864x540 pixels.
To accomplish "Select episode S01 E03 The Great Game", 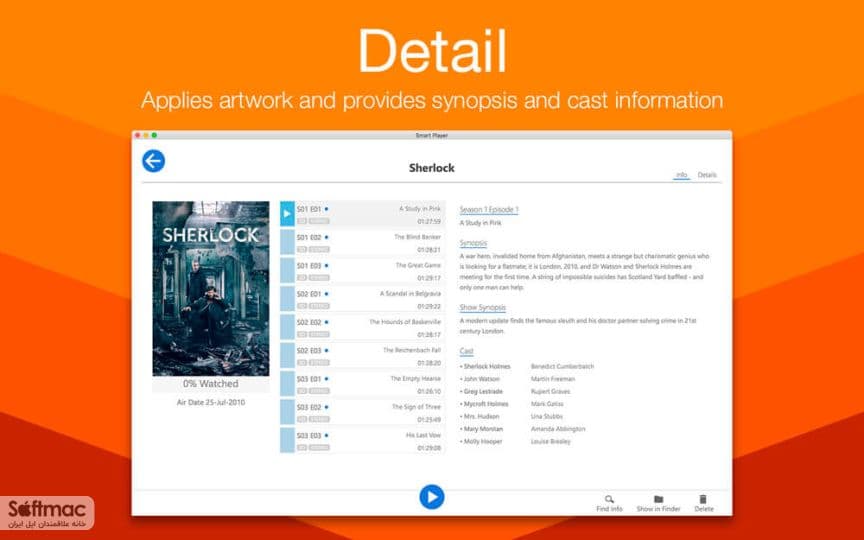I will pyautogui.click(x=362, y=271).
